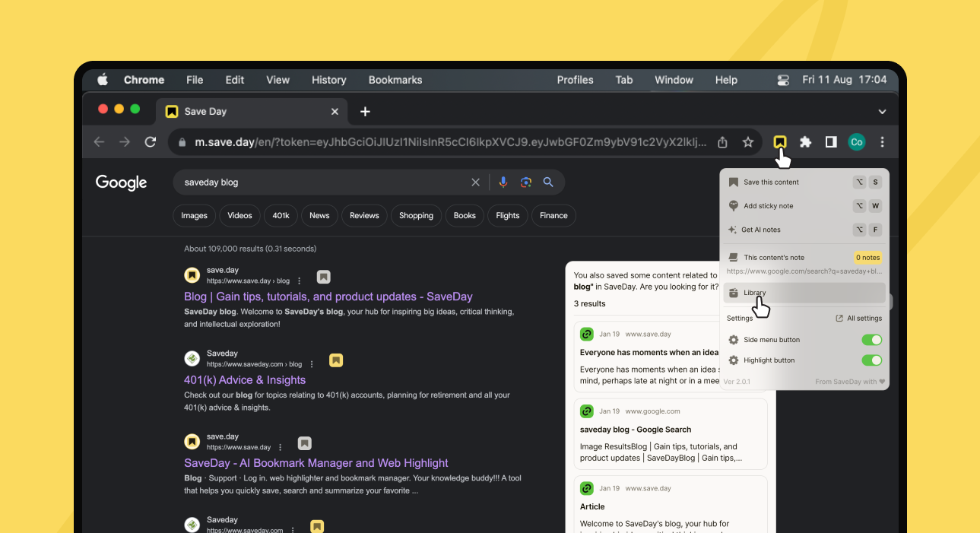Open saved card titled Article
Viewport: 980px width, 533px height.
671,504
